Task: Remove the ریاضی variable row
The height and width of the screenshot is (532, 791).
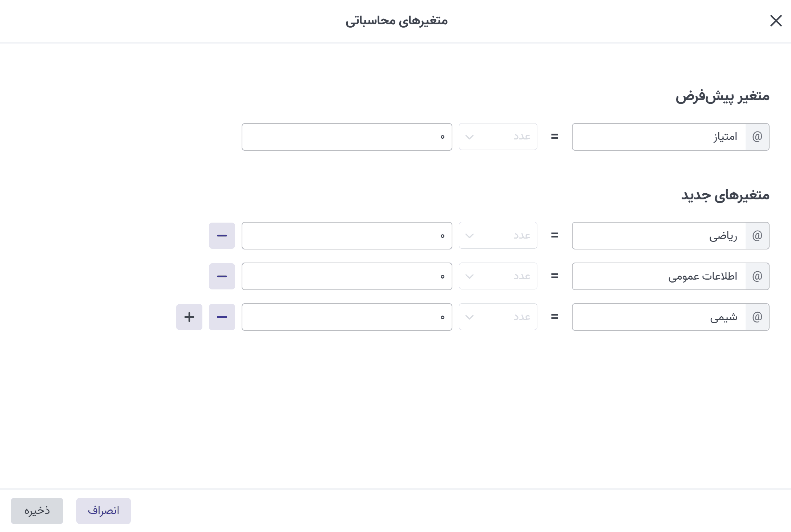Action: pos(222,236)
